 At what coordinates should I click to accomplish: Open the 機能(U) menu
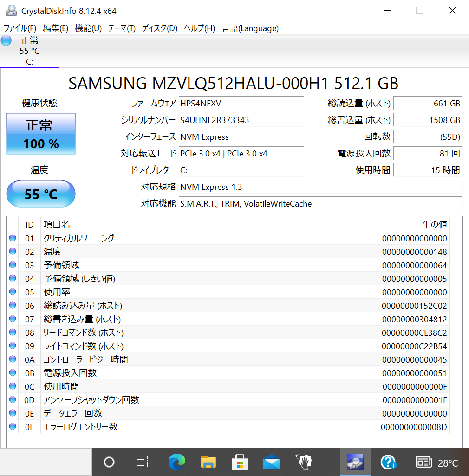tap(88, 28)
